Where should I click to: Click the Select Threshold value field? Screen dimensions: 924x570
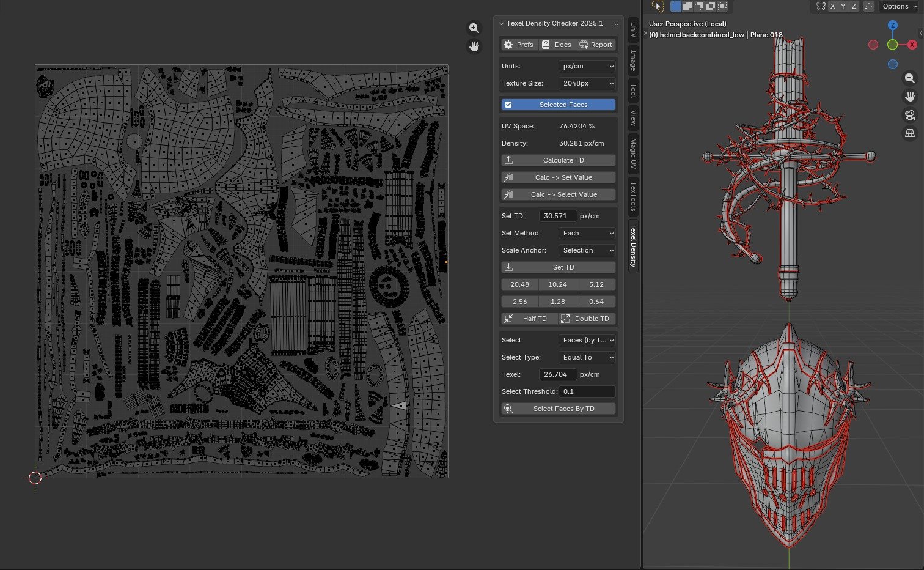point(587,391)
